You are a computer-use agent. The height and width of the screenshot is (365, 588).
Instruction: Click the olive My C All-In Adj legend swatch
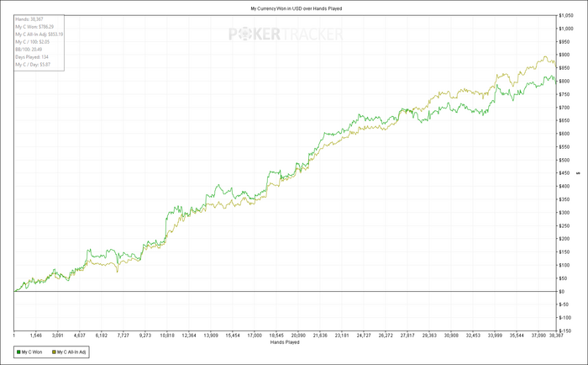pos(54,352)
